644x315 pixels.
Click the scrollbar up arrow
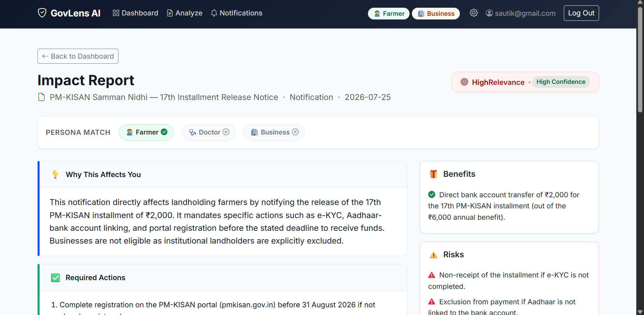[x=640, y=3]
